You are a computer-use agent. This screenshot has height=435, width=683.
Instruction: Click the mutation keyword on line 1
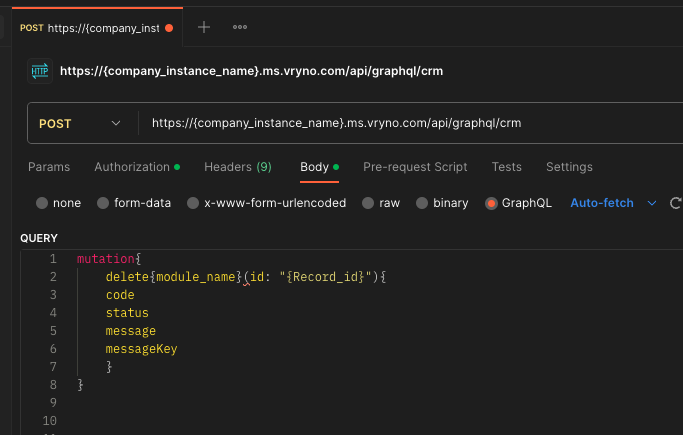point(105,259)
